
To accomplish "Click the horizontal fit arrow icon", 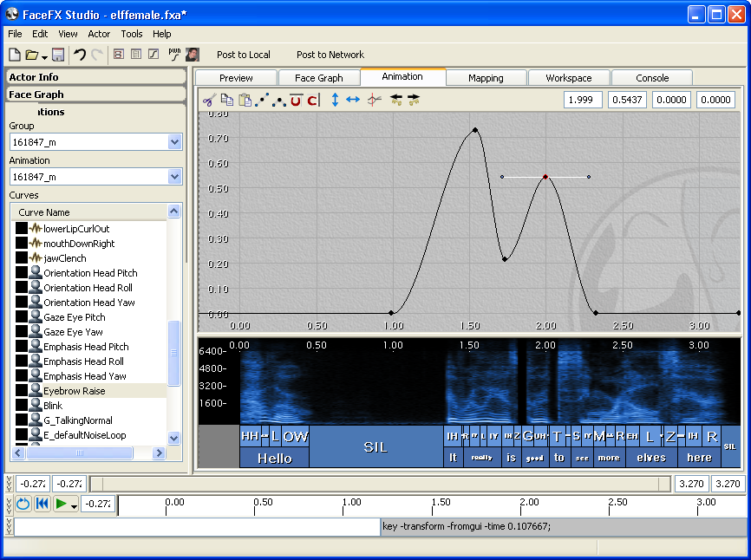I will (x=353, y=101).
